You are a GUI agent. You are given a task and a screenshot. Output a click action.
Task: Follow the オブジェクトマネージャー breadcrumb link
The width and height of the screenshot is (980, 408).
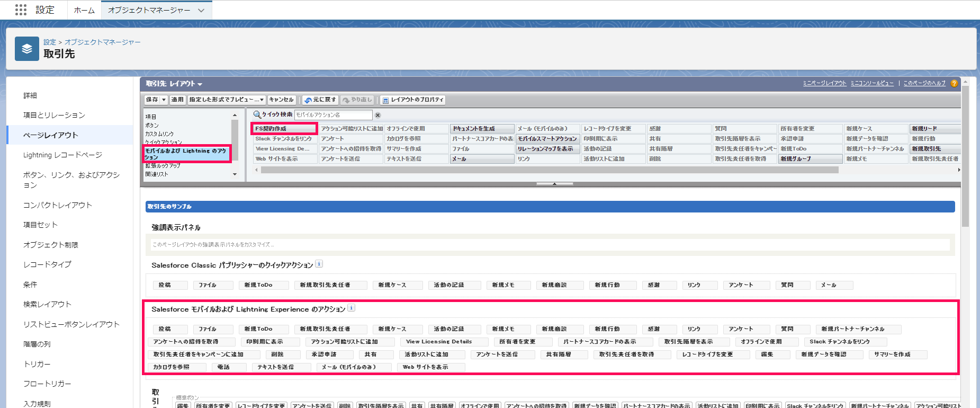coord(103,42)
